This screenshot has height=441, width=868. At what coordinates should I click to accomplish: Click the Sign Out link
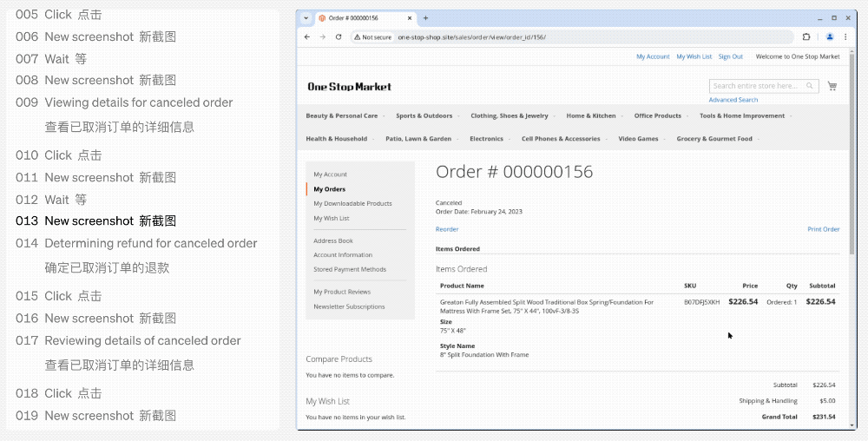point(730,56)
